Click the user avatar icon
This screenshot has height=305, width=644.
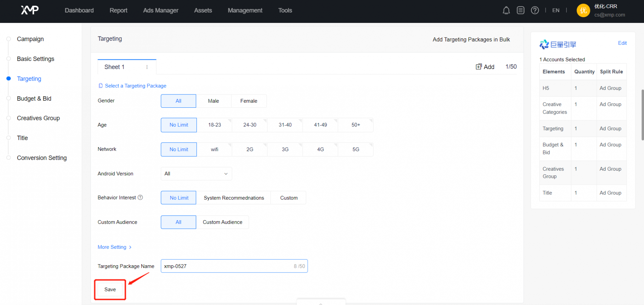click(x=583, y=10)
